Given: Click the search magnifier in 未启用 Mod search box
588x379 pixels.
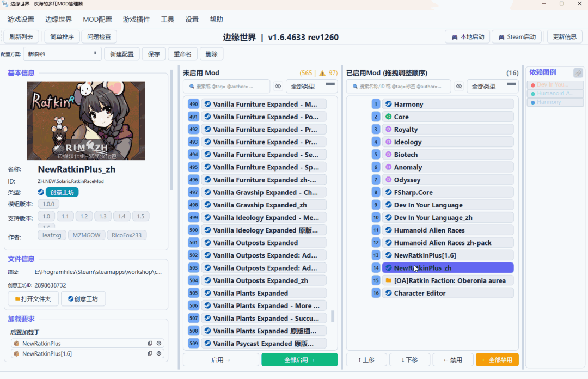Looking at the screenshot, I should pyautogui.click(x=192, y=86).
